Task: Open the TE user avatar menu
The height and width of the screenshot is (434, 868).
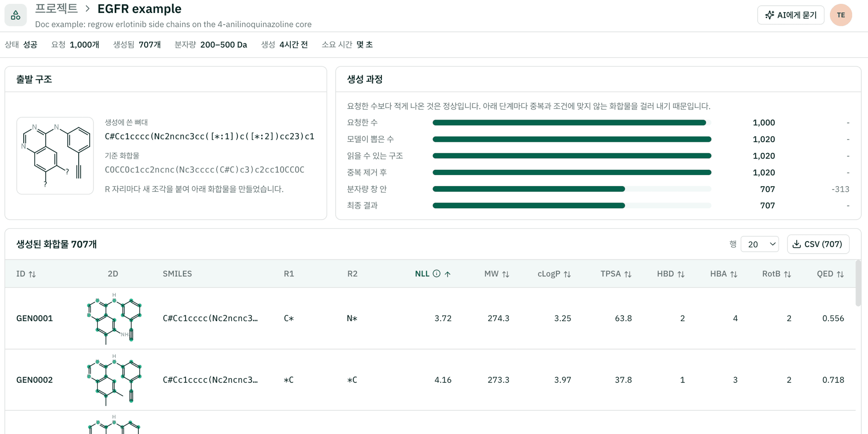Action: [x=841, y=15]
